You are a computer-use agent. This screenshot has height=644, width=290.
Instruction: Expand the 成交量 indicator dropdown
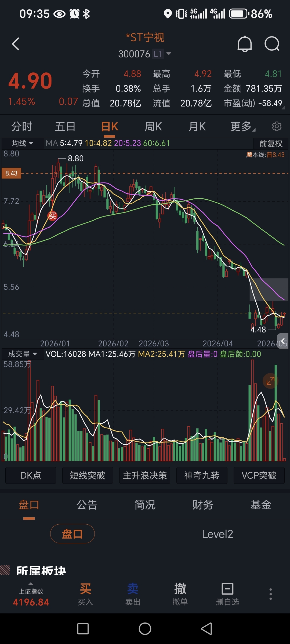(23, 354)
